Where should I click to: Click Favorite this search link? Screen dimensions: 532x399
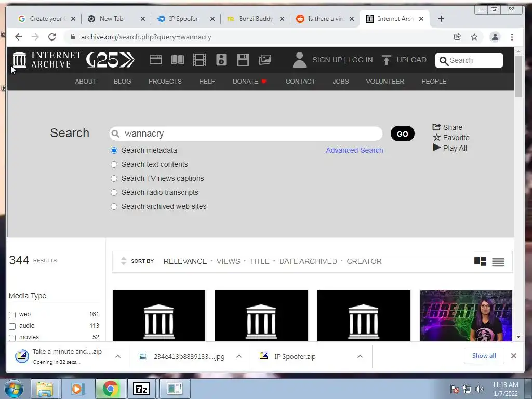[451, 137]
